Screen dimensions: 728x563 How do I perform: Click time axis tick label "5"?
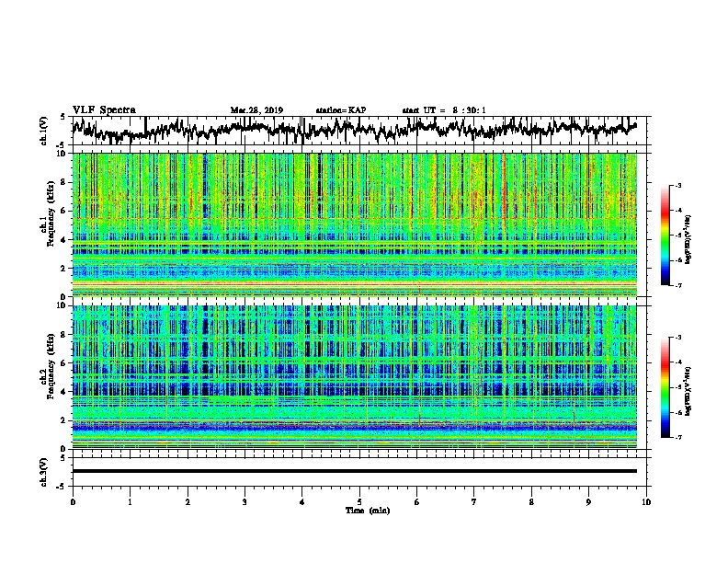click(359, 501)
